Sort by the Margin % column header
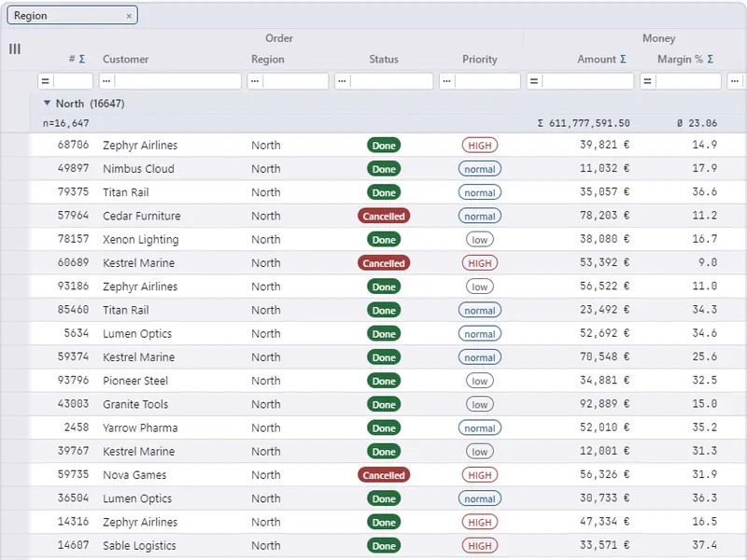747x560 pixels. tap(681, 59)
